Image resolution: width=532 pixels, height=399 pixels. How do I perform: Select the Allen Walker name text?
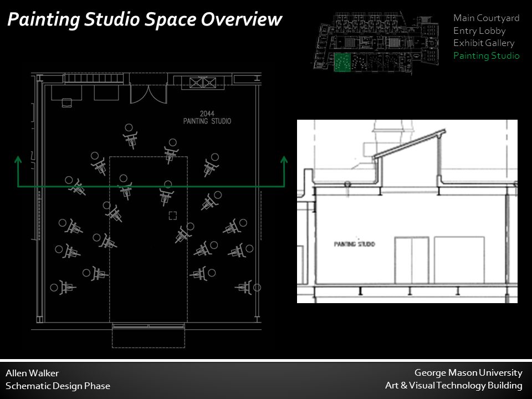32,373
